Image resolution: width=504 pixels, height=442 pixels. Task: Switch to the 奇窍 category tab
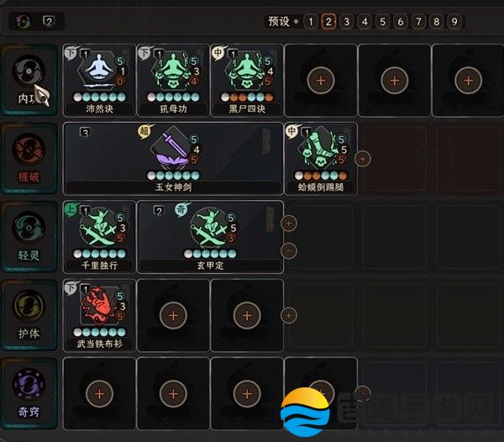[x=29, y=394]
